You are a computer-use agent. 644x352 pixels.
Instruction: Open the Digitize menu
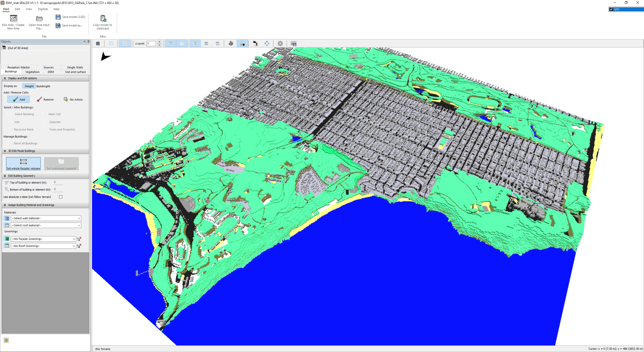click(x=43, y=9)
